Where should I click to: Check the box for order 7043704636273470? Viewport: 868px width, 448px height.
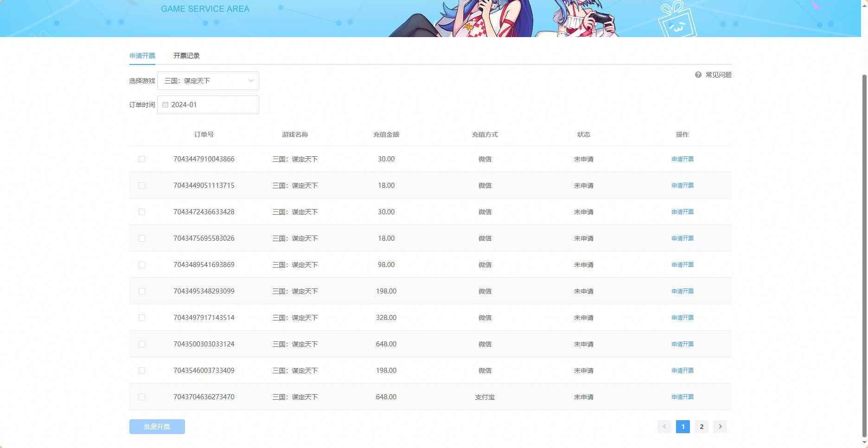(142, 397)
